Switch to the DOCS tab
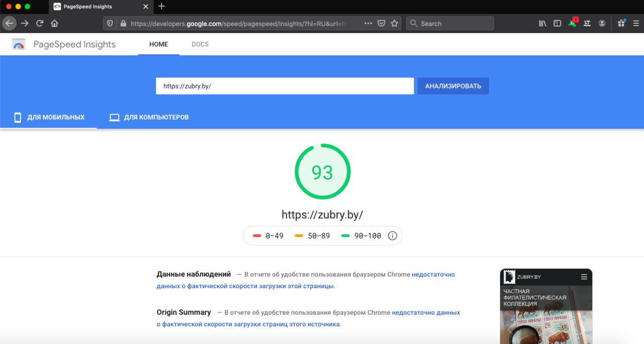Viewport: 644px width, 344px height. click(200, 44)
